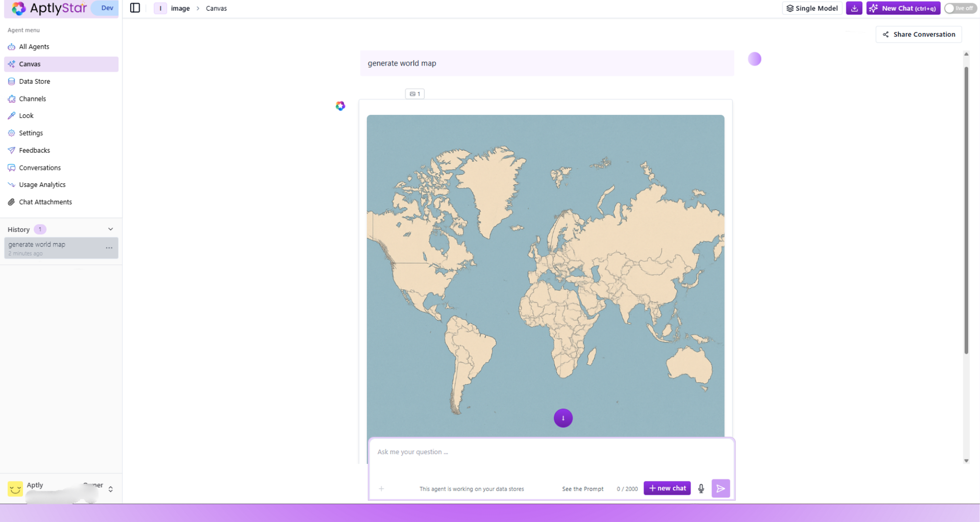980x522 pixels.
Task: Click the user avatar circle by the message
Action: point(755,59)
